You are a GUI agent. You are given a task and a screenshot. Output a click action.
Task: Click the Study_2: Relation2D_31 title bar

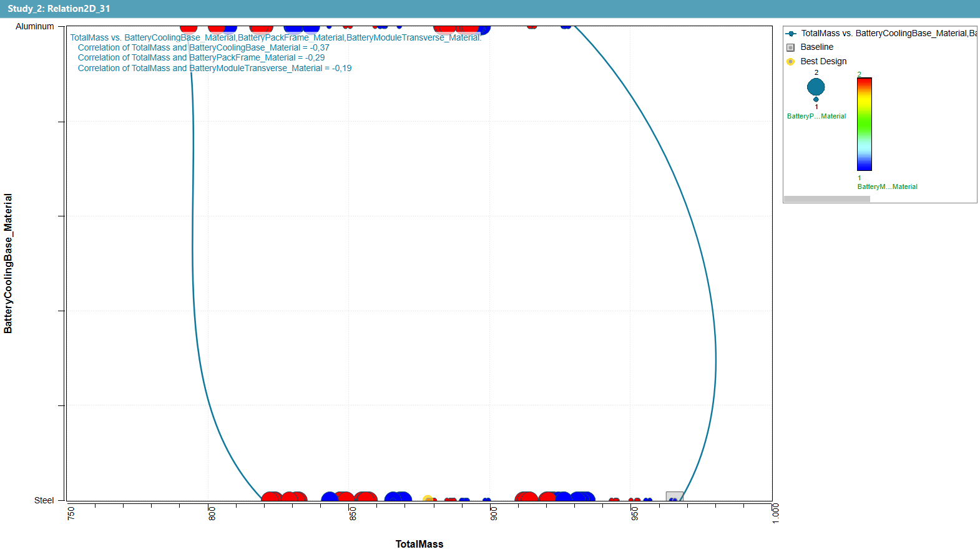click(59, 9)
